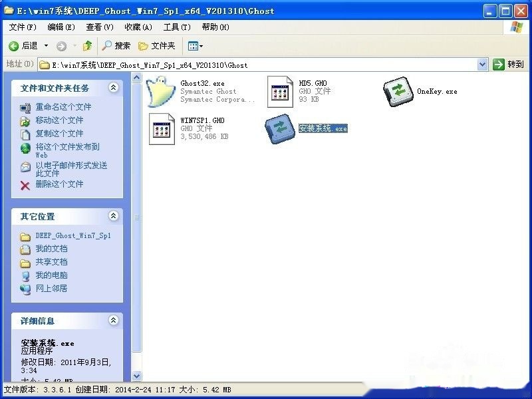
Task: Open the Views button menu
Action: [x=195, y=46]
